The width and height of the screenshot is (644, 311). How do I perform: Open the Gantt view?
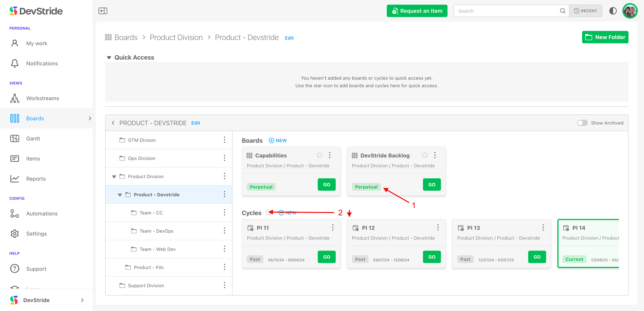pos(33,138)
